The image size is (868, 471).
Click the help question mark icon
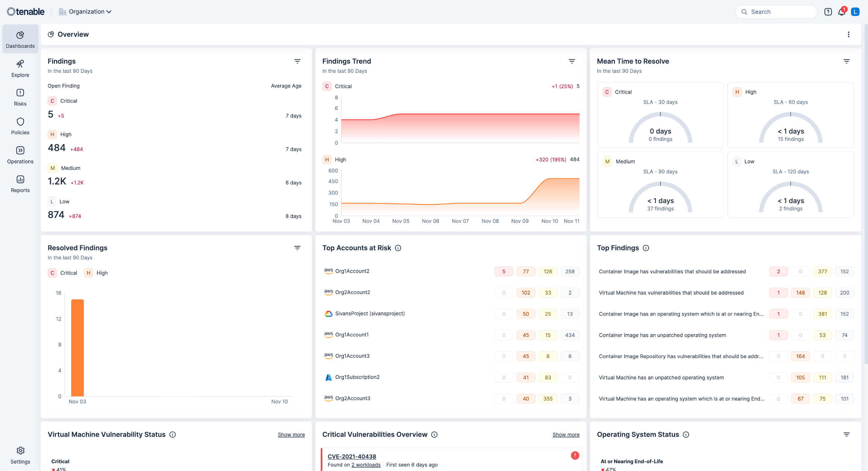pos(828,12)
